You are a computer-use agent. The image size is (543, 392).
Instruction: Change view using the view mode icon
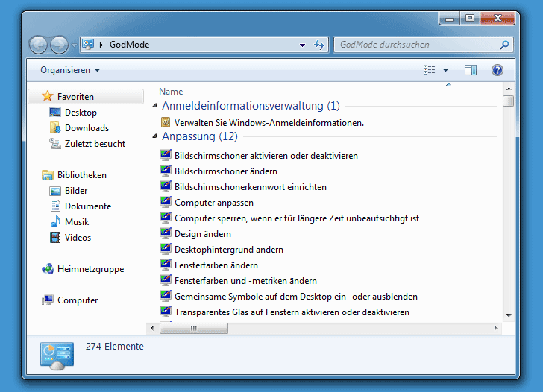(x=430, y=70)
